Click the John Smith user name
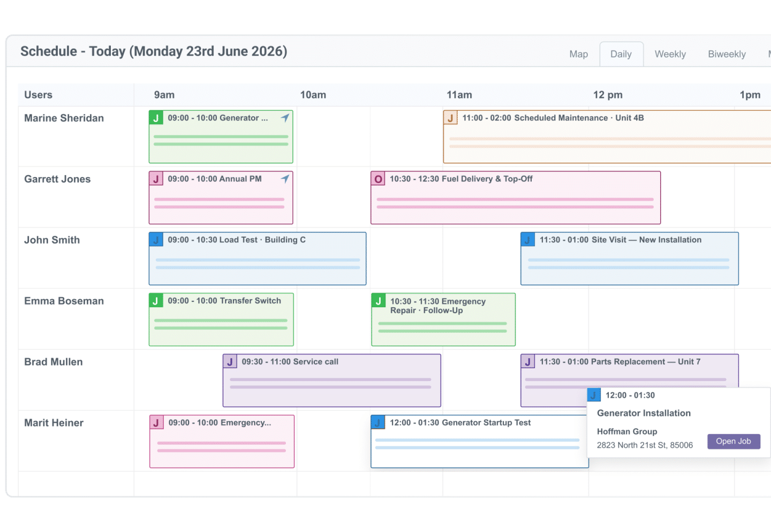The height and width of the screenshot is (532, 771). click(x=52, y=240)
